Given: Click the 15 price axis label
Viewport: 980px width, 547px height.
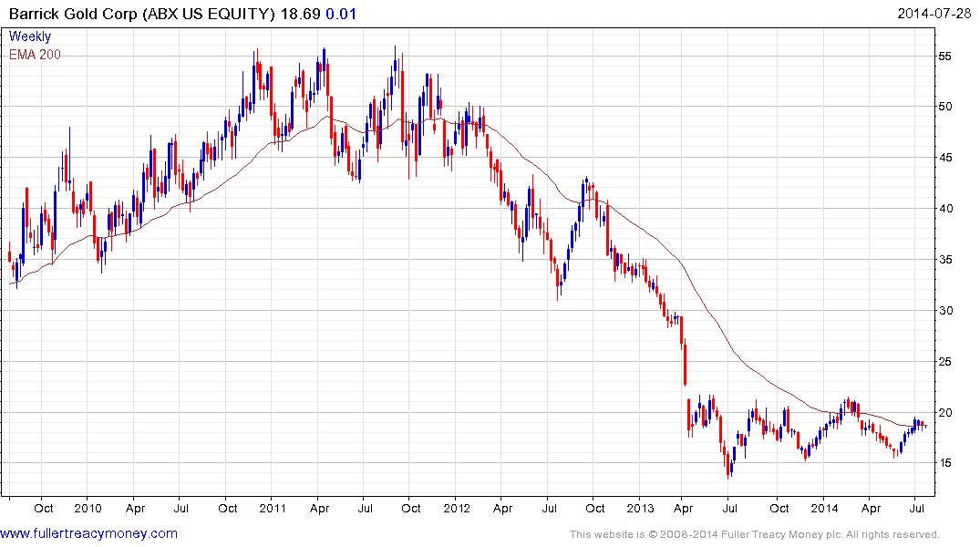Looking at the screenshot, I should click(945, 463).
